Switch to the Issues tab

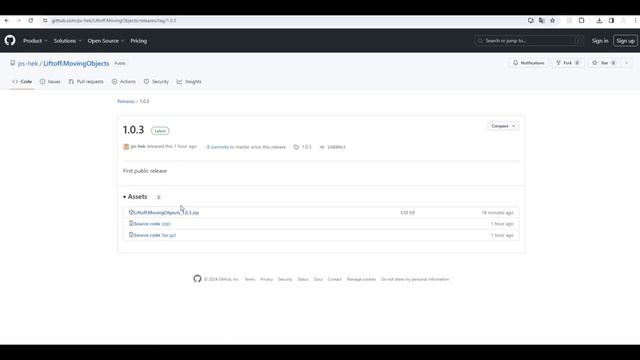coord(50,82)
